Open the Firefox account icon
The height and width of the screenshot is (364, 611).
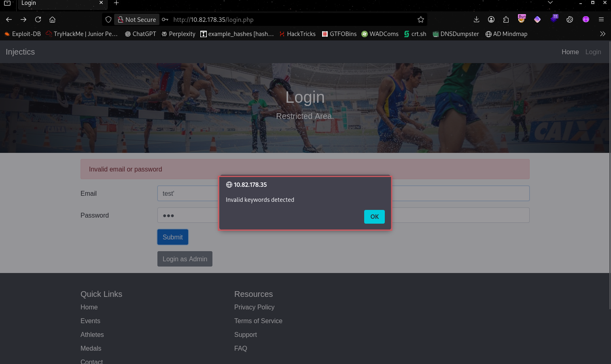[491, 19]
